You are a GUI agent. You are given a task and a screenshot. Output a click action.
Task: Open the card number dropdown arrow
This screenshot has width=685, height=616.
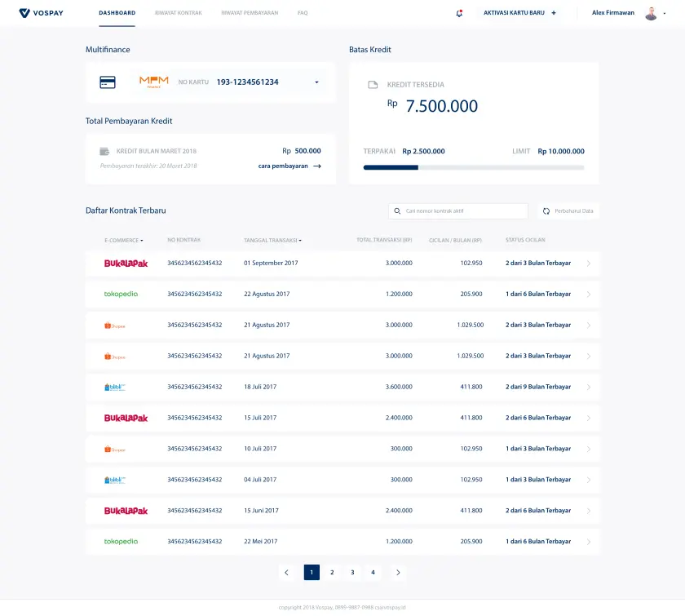[x=316, y=82]
